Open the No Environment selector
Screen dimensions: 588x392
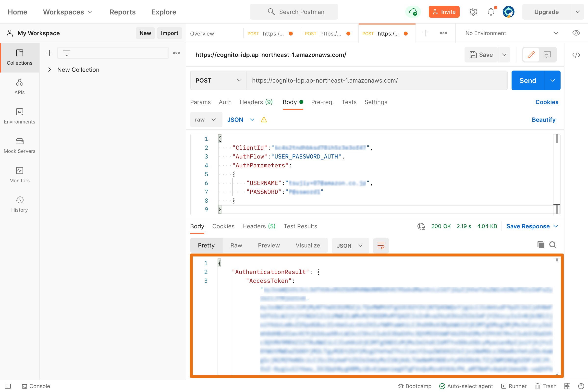[x=512, y=33]
